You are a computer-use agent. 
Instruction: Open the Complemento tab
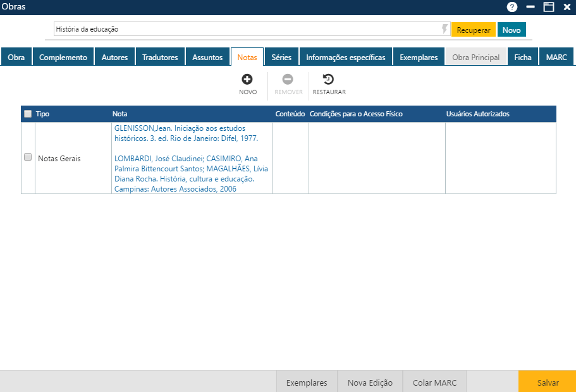pos(63,56)
